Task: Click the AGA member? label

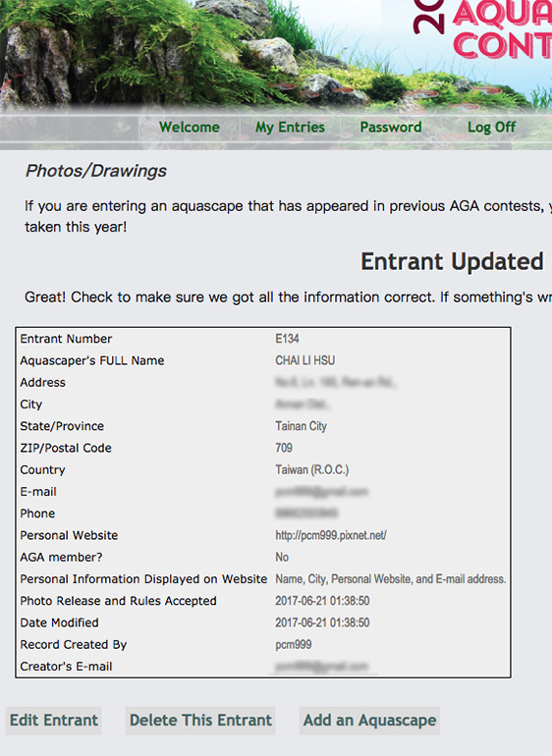Action: click(x=61, y=557)
